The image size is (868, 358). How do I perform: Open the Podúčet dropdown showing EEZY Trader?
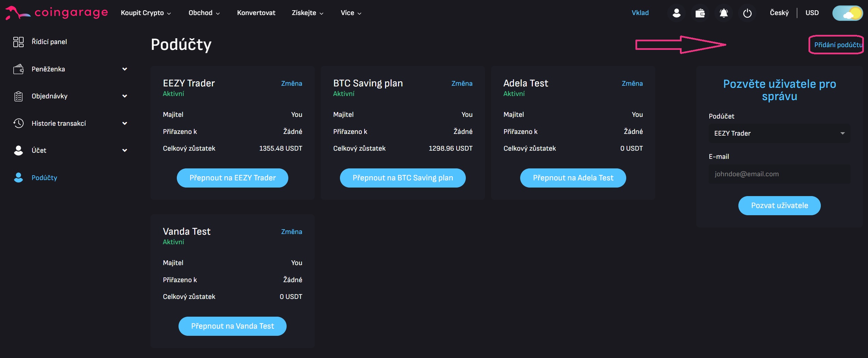779,133
